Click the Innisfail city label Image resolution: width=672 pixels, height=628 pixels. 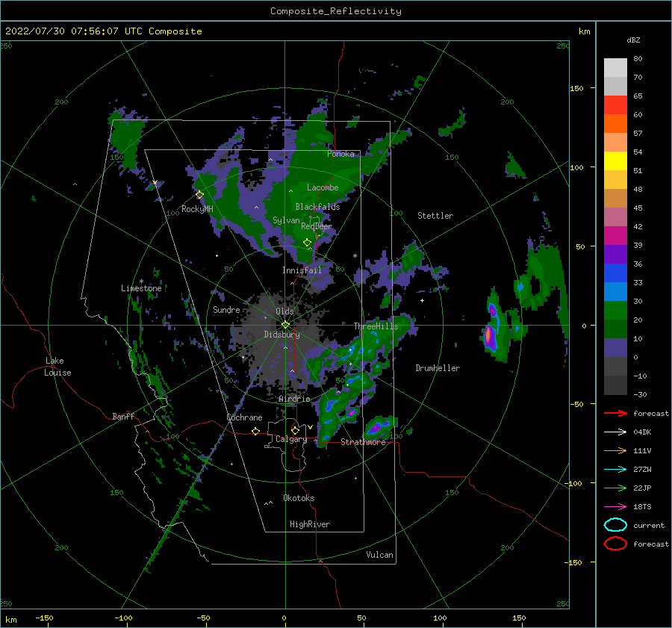tap(302, 270)
